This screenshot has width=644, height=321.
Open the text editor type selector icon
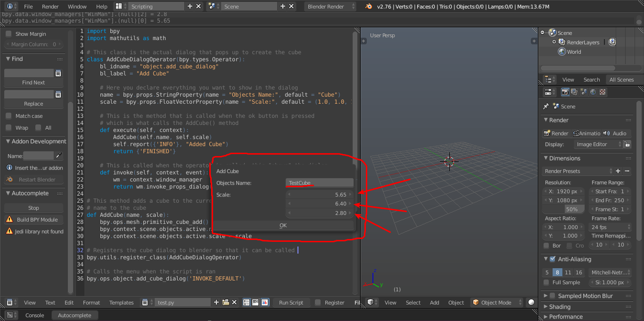(11, 303)
